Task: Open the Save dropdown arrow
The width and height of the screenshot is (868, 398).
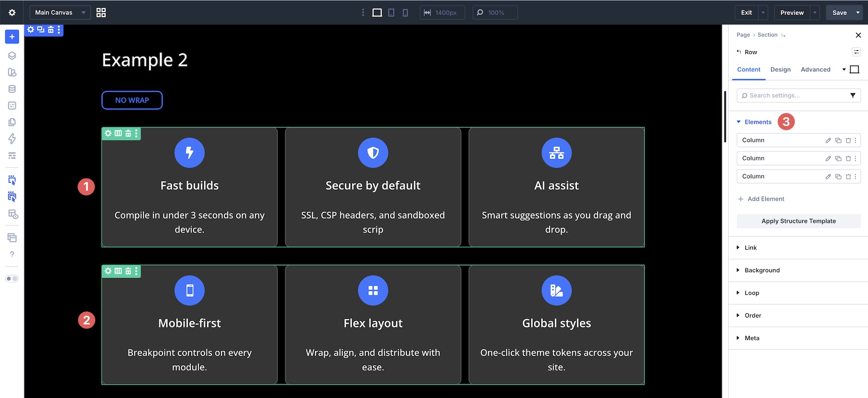Action: pos(858,13)
